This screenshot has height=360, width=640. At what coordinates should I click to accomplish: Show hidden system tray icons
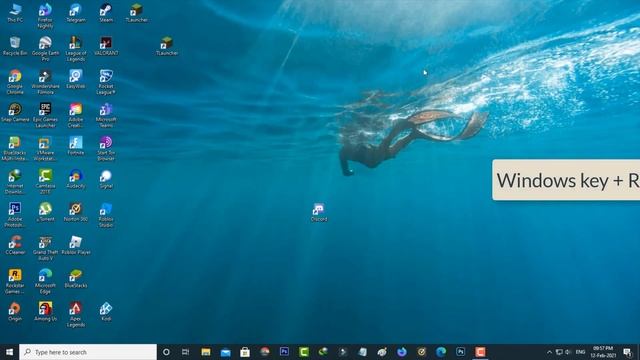(549, 352)
